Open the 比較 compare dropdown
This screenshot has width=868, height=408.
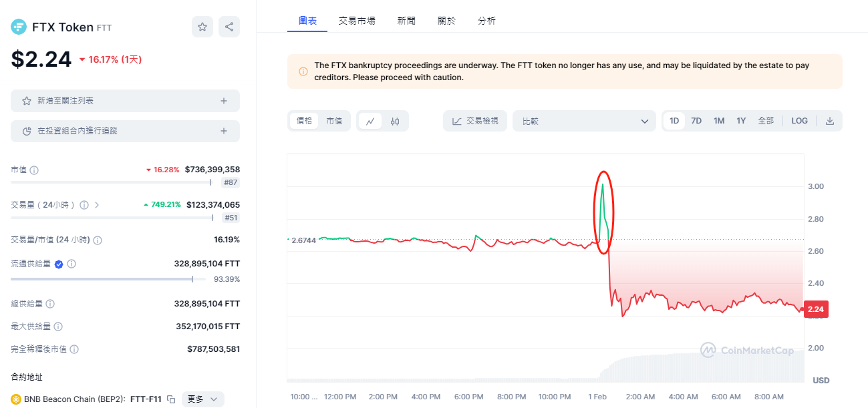585,121
